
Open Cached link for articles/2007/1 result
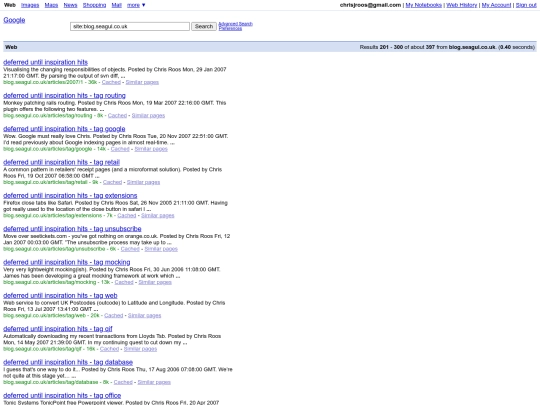pos(111,82)
